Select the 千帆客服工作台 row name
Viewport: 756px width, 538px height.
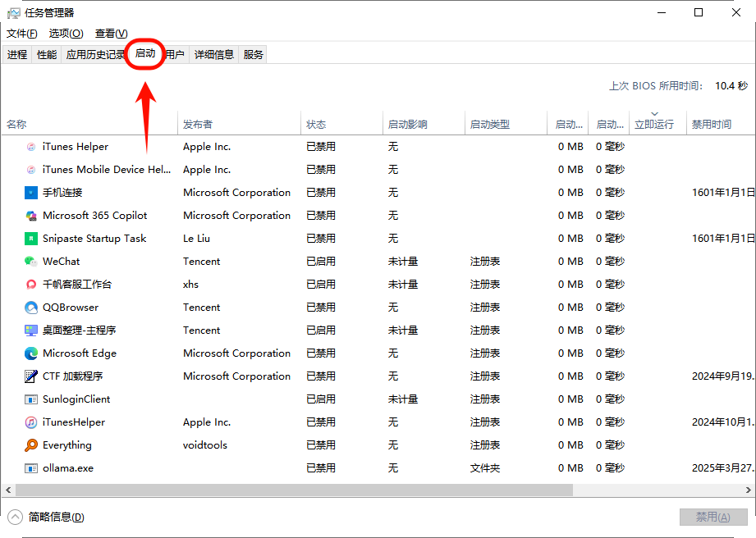pyautogui.click(x=77, y=284)
